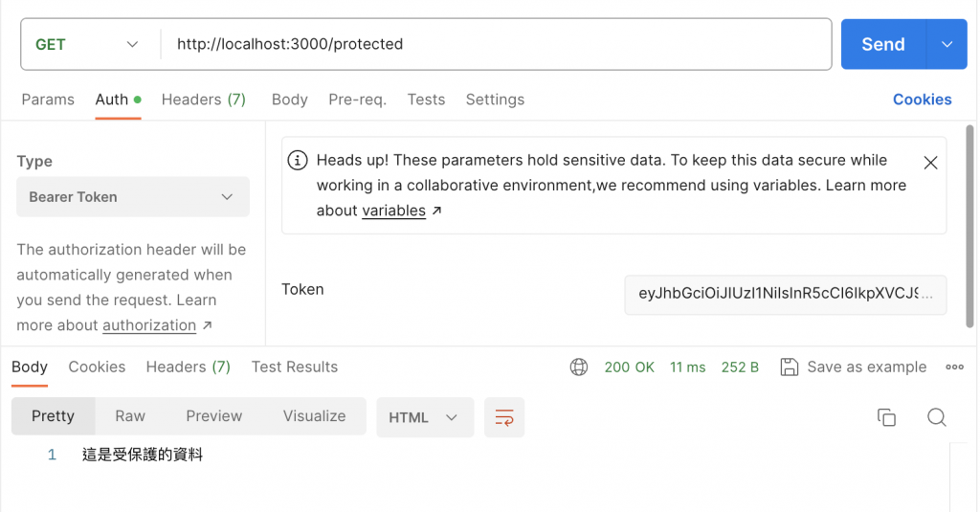The height and width of the screenshot is (512, 980).
Task: Click the globe network icon
Action: click(x=578, y=367)
